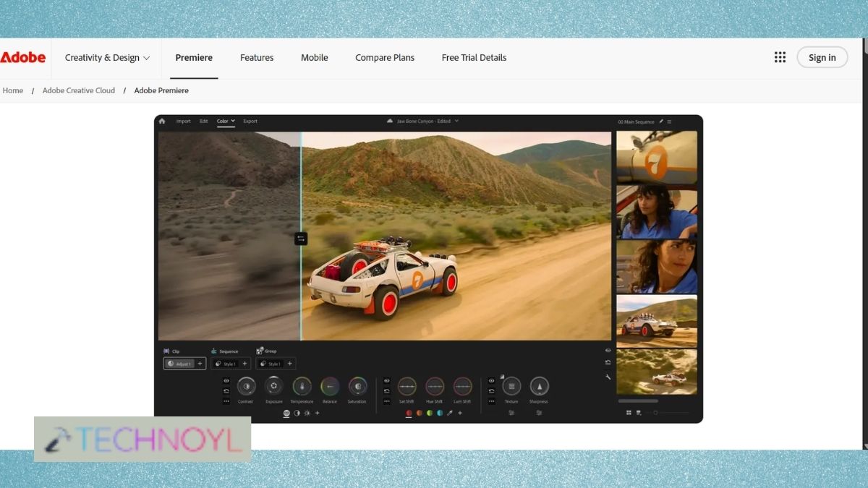Image resolution: width=868 pixels, height=488 pixels.
Task: Expand the Creativity & Design menu
Action: (108, 57)
